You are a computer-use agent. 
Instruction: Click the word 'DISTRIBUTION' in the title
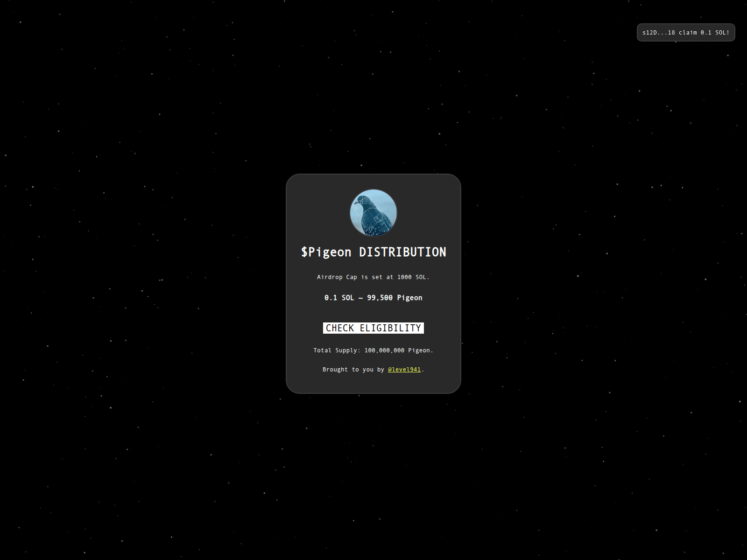pos(402,252)
